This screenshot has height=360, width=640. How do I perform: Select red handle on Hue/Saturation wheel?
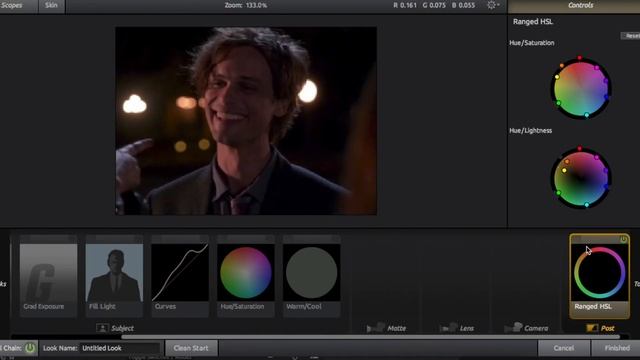pyautogui.click(x=580, y=58)
